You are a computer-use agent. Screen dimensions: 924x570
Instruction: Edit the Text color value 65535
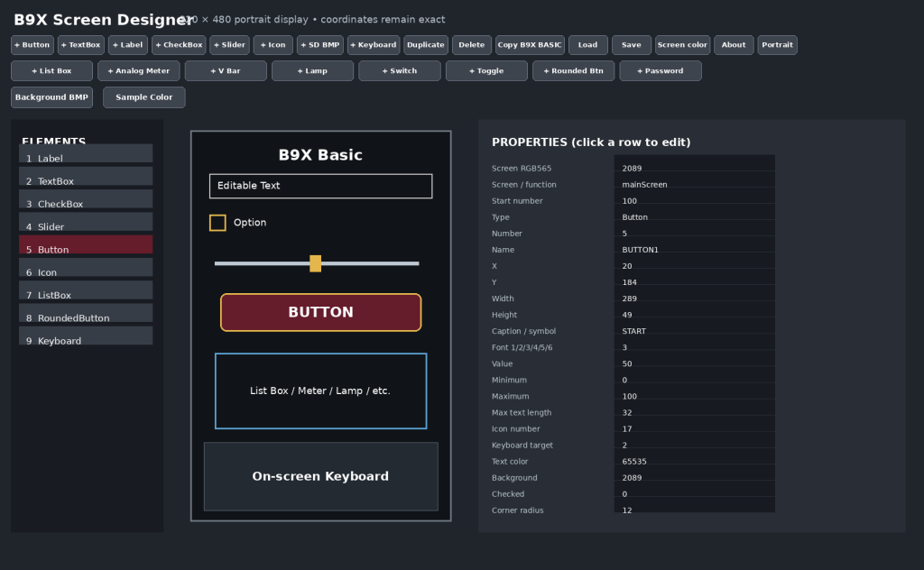(695, 456)
